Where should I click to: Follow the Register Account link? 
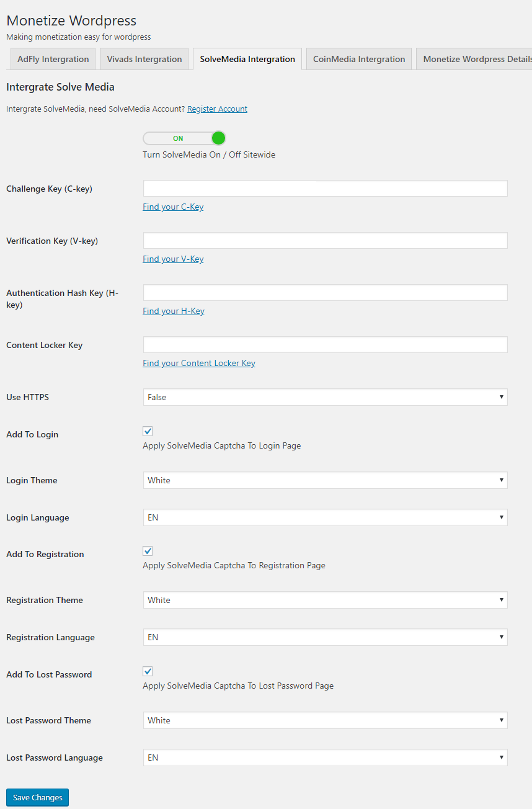point(217,109)
